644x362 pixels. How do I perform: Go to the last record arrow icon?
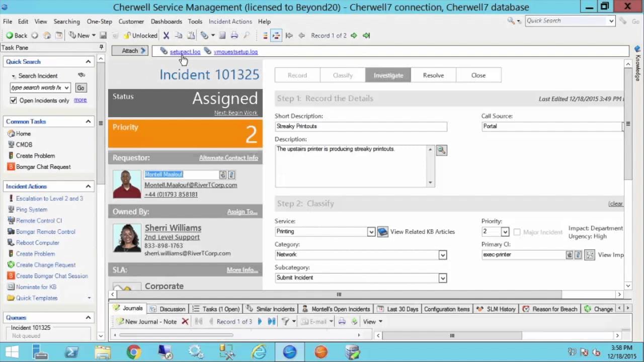pos(366,36)
